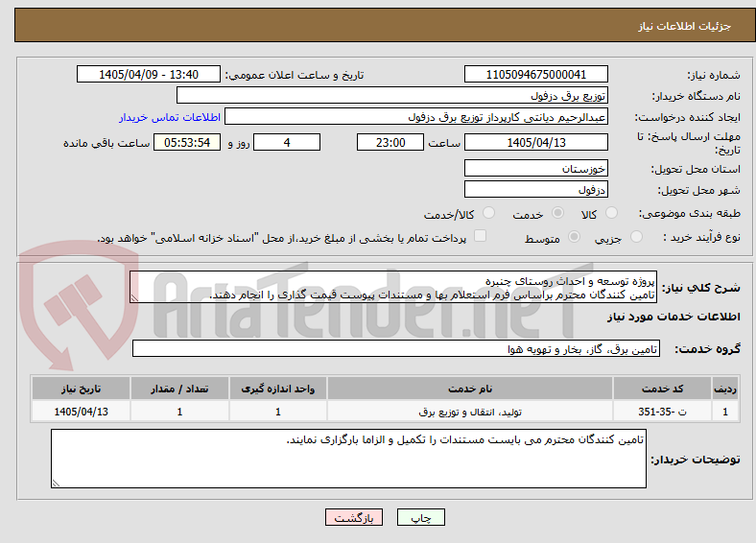The image size is (756, 543).
Task: Click the deadline time field 23:00
Action: point(390,142)
